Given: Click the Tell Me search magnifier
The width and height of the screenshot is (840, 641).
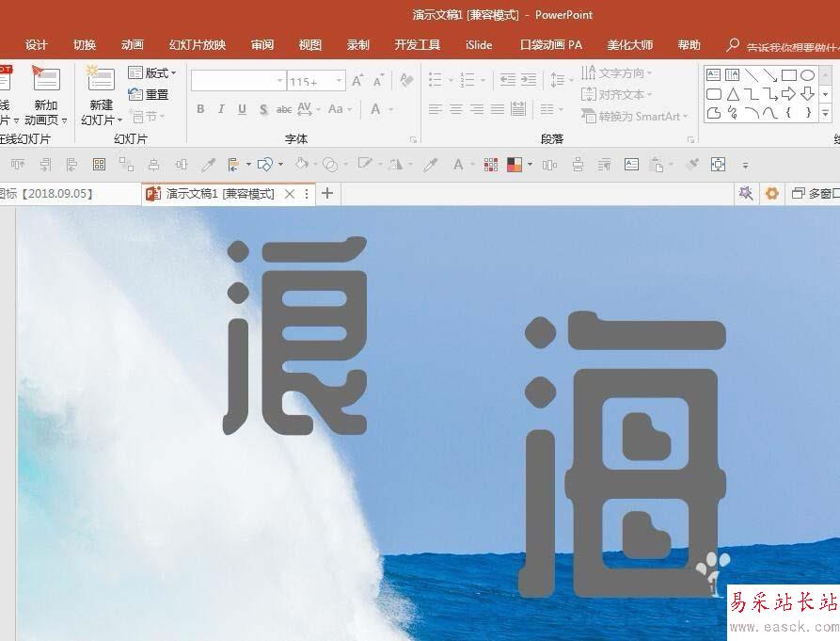Looking at the screenshot, I should (x=733, y=45).
